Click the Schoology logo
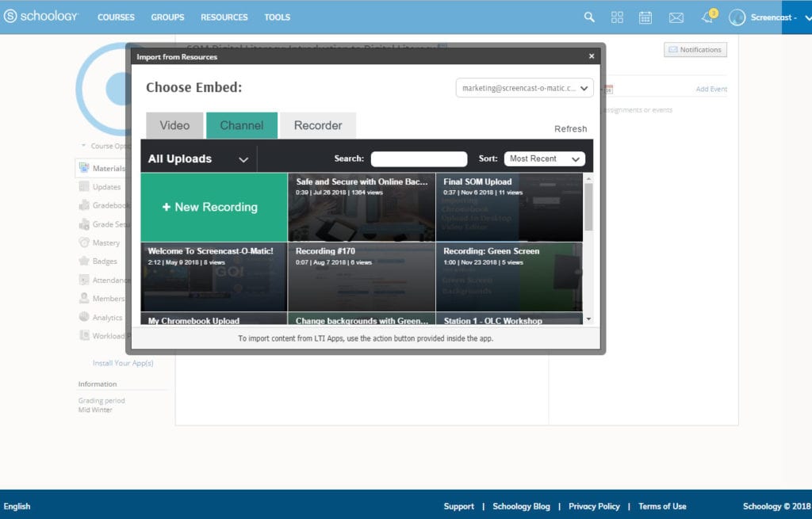 pyautogui.click(x=41, y=17)
